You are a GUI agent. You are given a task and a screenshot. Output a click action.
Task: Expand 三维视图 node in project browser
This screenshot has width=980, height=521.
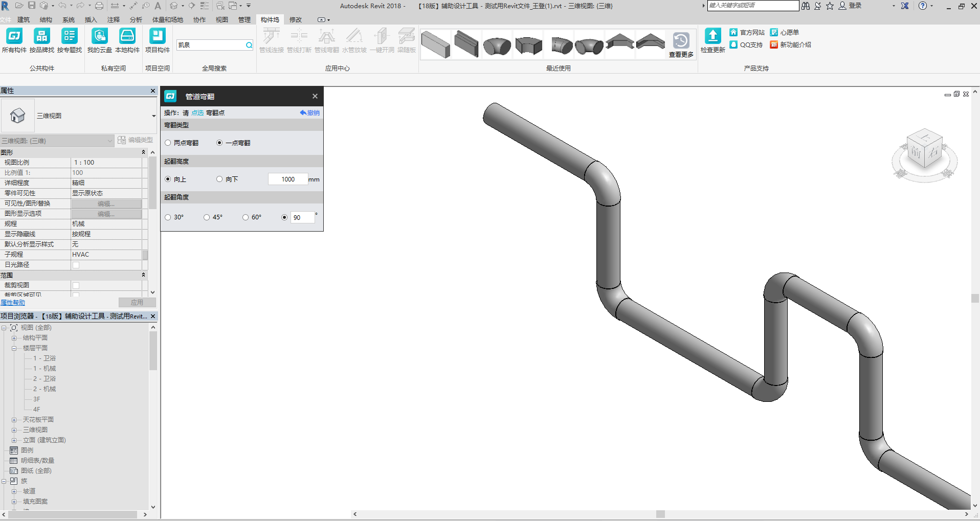[x=14, y=430]
